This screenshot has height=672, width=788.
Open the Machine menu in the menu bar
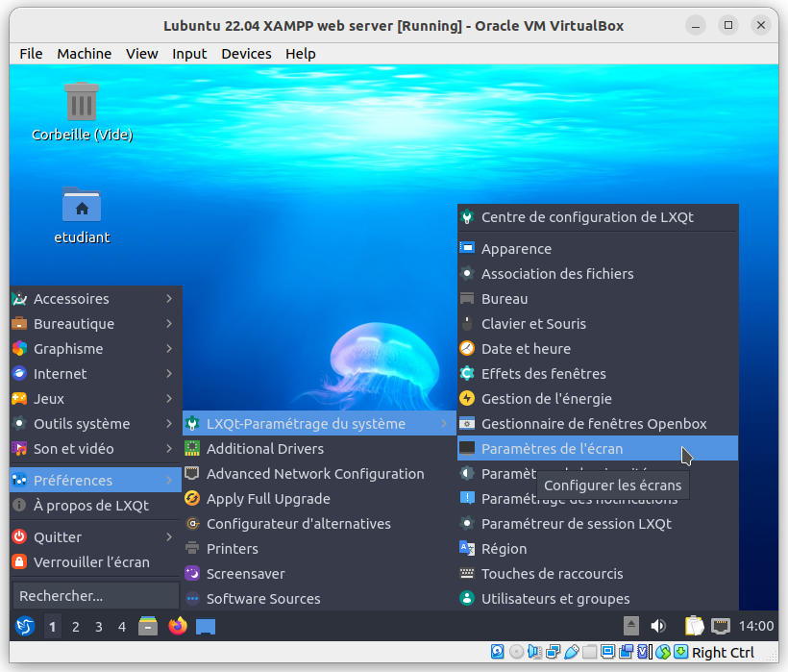point(84,54)
